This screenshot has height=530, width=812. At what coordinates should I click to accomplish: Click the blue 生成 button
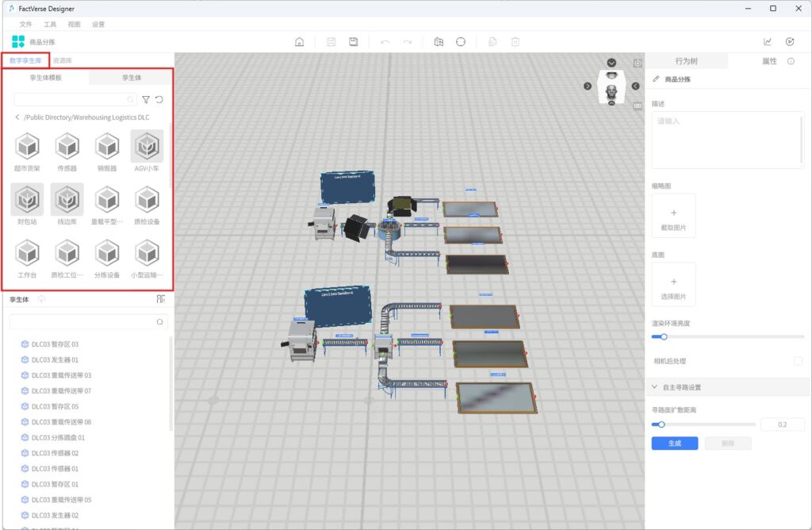[674, 444]
